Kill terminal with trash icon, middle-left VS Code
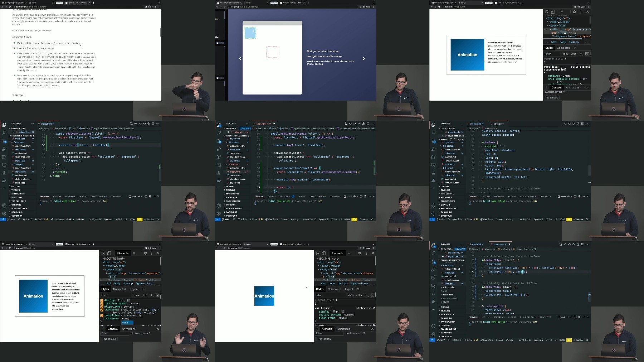644x362 pixels. coord(150,196)
